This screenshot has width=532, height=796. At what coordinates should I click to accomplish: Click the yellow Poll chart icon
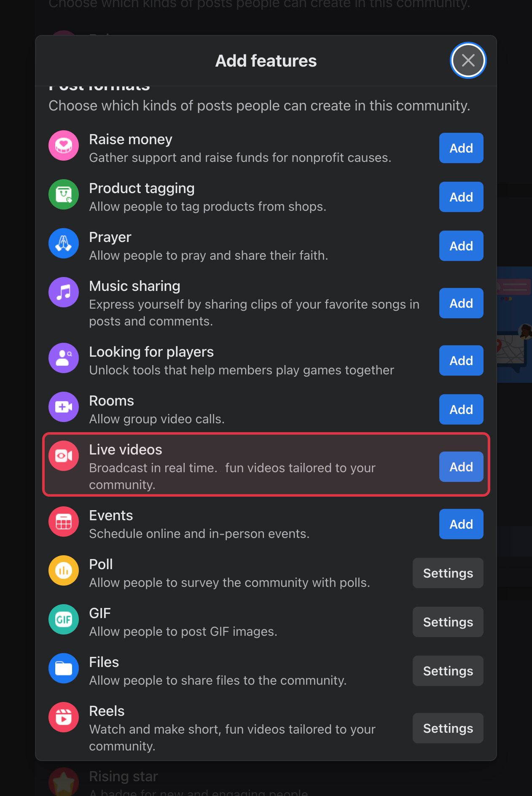pos(64,570)
